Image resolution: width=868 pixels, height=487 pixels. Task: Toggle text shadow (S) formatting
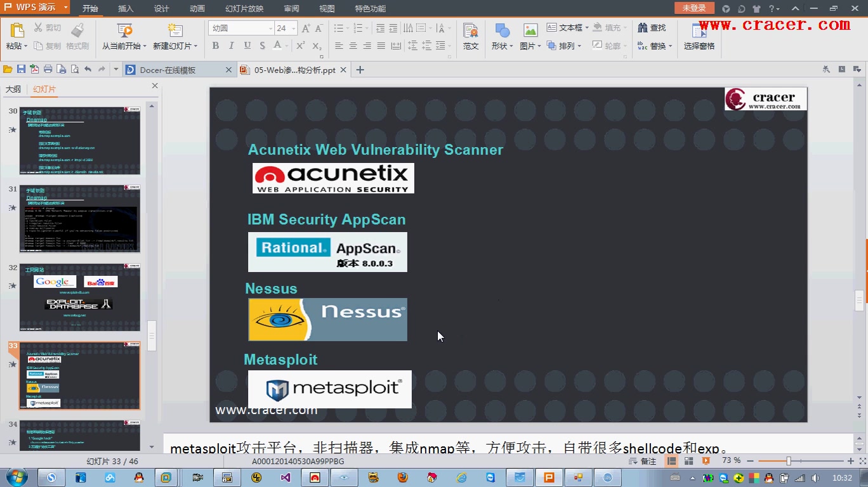click(262, 46)
